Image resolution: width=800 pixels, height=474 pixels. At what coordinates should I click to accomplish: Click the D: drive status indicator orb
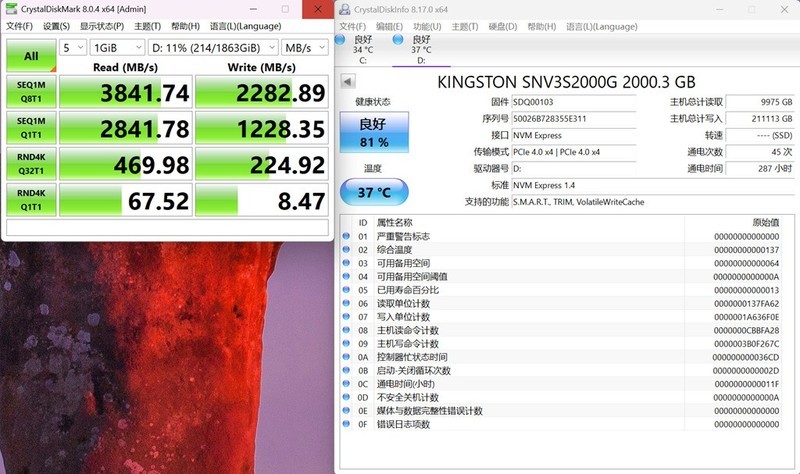pyautogui.click(x=398, y=39)
